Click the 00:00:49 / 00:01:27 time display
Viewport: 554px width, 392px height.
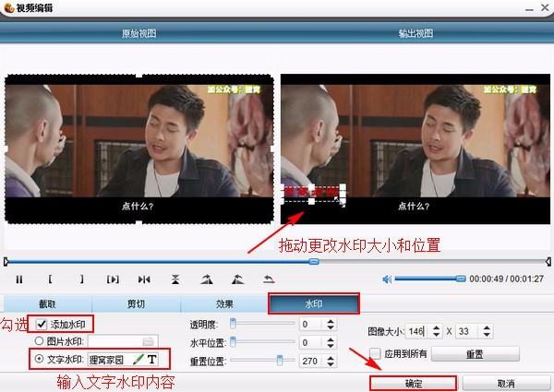[506, 279]
